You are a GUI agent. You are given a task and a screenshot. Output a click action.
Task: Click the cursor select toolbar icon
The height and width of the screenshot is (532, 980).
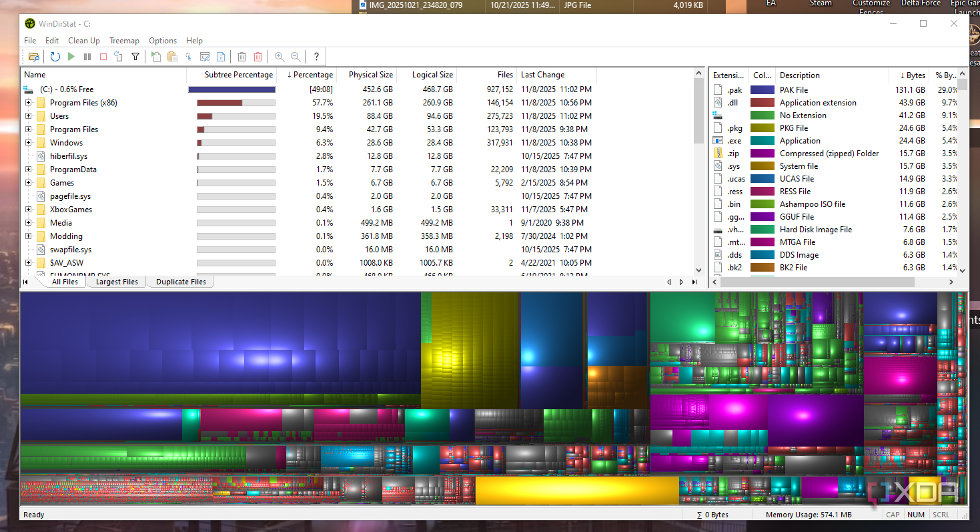[x=189, y=57]
